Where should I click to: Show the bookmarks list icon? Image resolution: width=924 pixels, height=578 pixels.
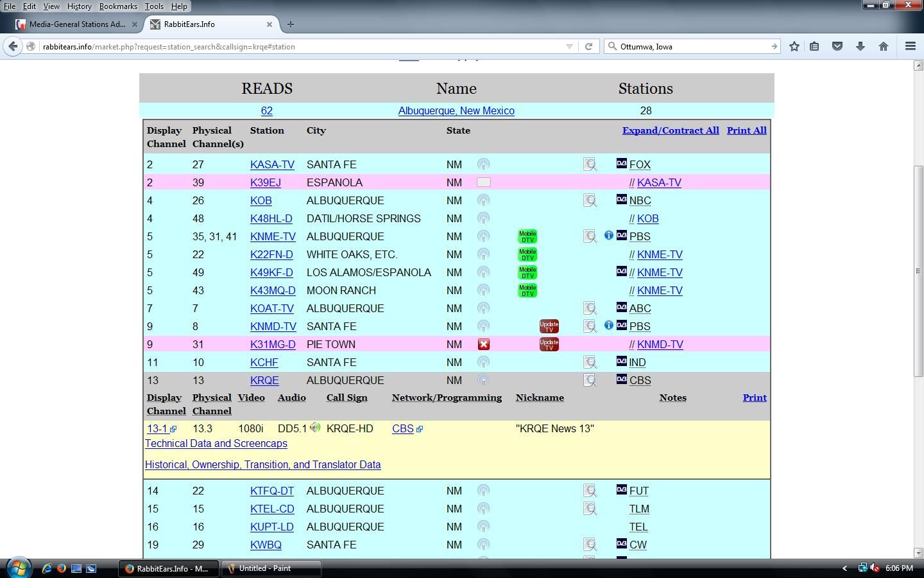pos(814,46)
